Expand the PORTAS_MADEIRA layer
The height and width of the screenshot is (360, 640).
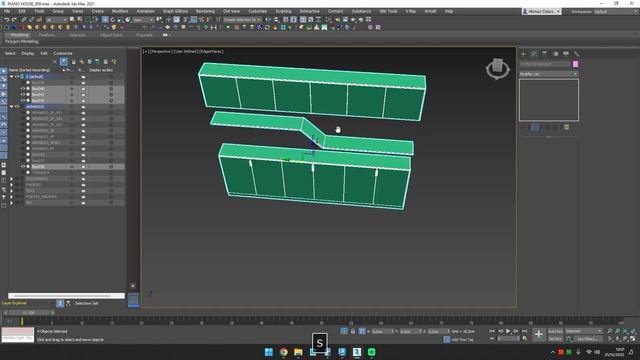click(11, 197)
